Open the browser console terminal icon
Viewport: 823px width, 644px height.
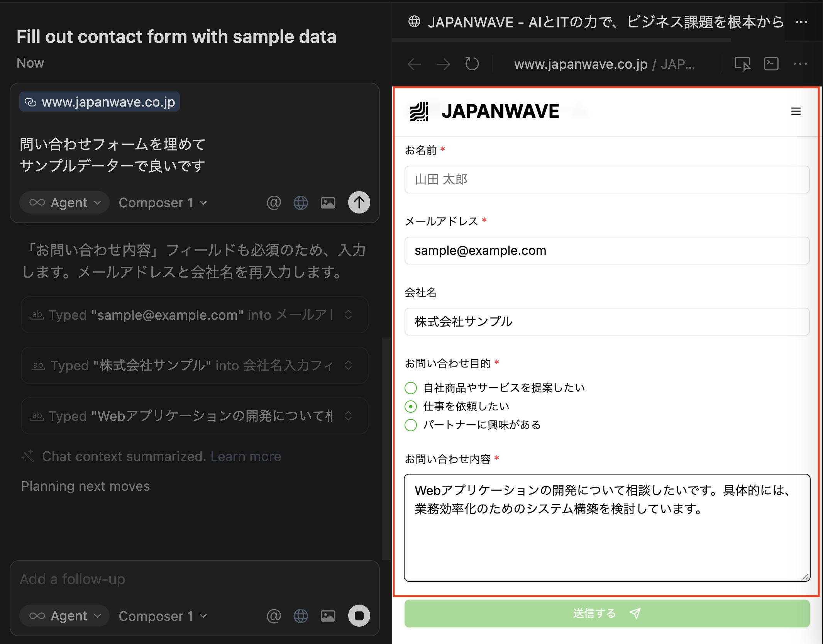[771, 64]
